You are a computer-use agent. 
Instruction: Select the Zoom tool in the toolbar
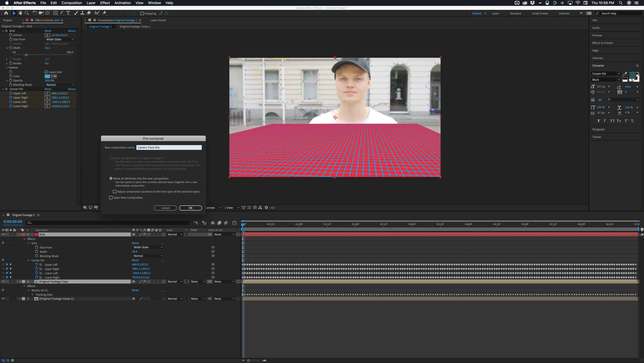(27, 13)
